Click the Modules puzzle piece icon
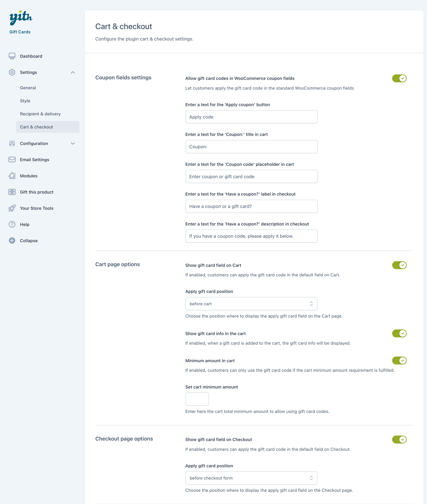The image size is (427, 504). coord(12,176)
